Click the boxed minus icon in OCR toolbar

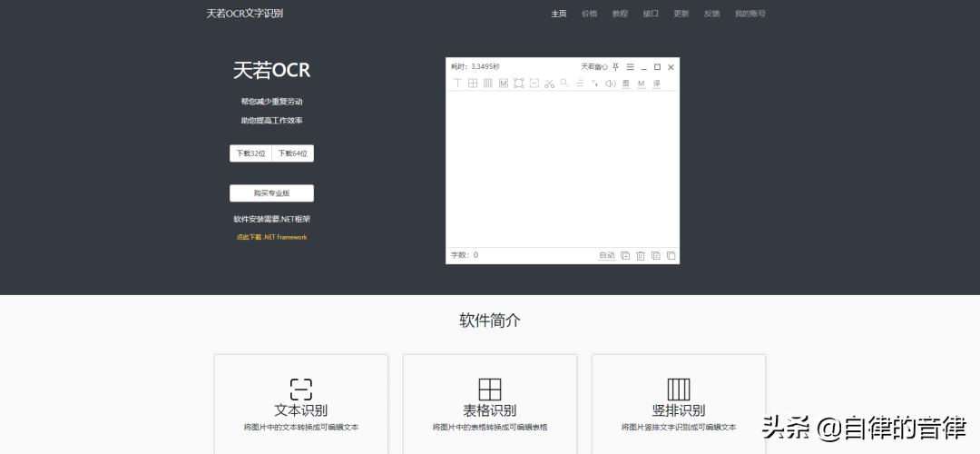(534, 84)
